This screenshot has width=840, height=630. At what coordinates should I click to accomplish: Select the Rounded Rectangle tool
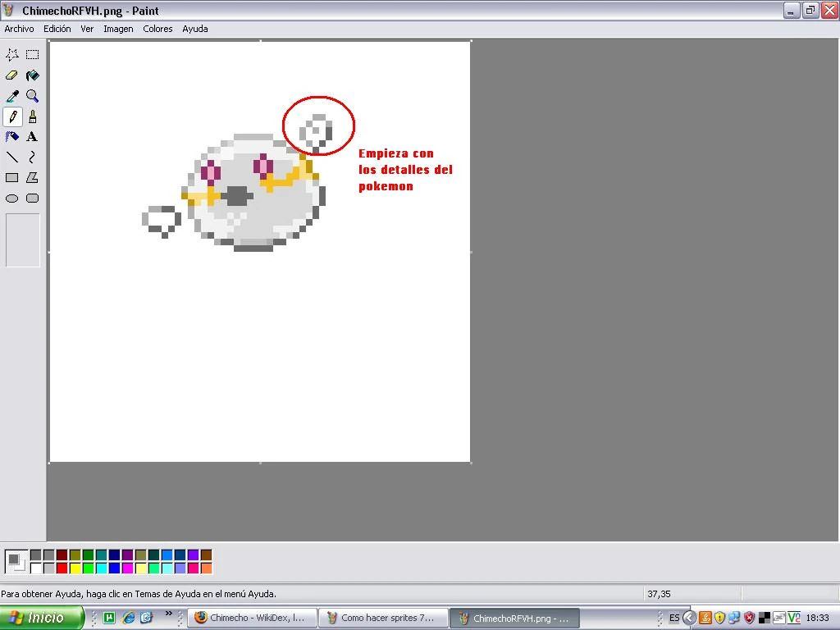click(x=32, y=199)
